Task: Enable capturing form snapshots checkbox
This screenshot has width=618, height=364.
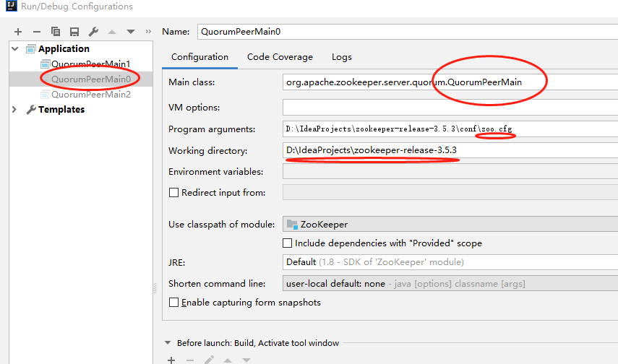Action: tap(173, 302)
